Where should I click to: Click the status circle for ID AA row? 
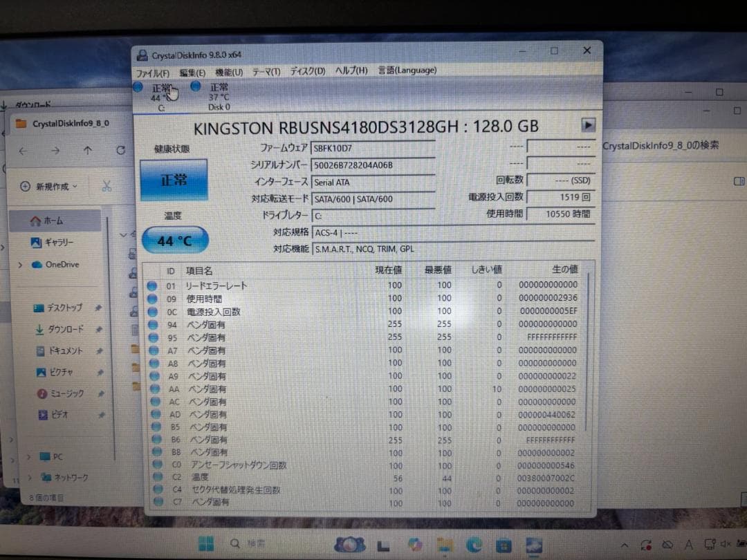pos(155,389)
